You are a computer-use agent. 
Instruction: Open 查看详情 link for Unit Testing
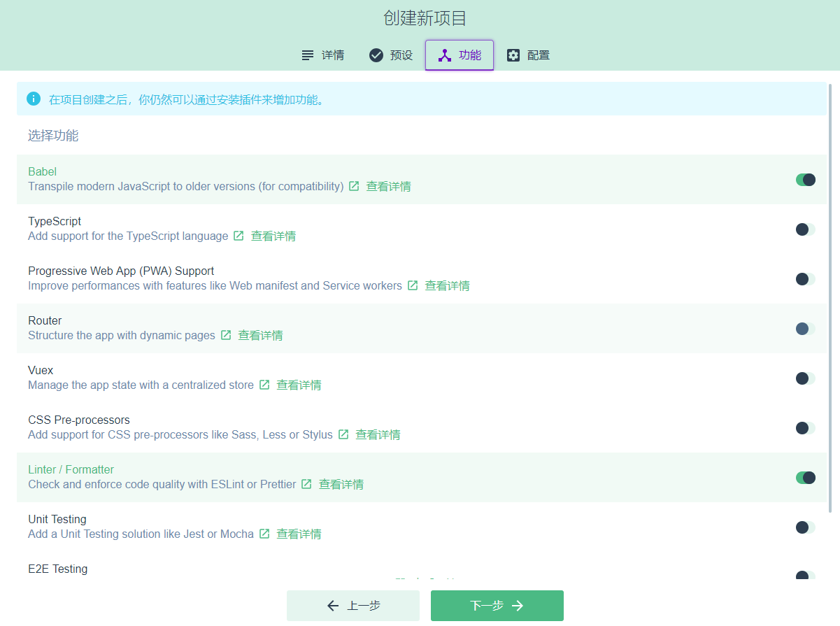299,534
